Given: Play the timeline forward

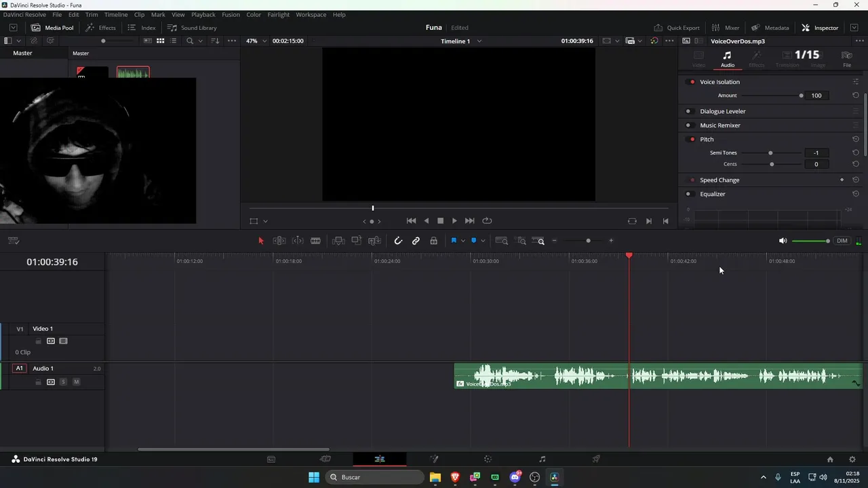Looking at the screenshot, I should point(454,221).
